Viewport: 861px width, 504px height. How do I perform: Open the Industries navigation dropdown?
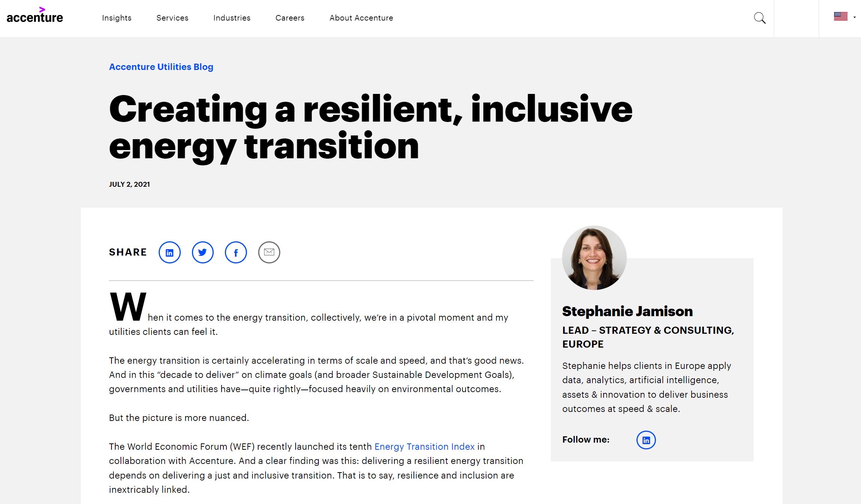coord(232,18)
